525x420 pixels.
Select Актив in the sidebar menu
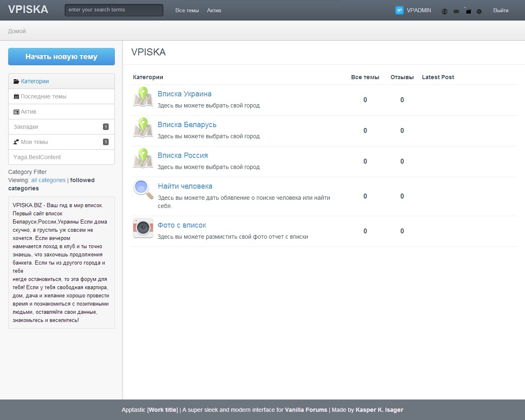(x=62, y=112)
